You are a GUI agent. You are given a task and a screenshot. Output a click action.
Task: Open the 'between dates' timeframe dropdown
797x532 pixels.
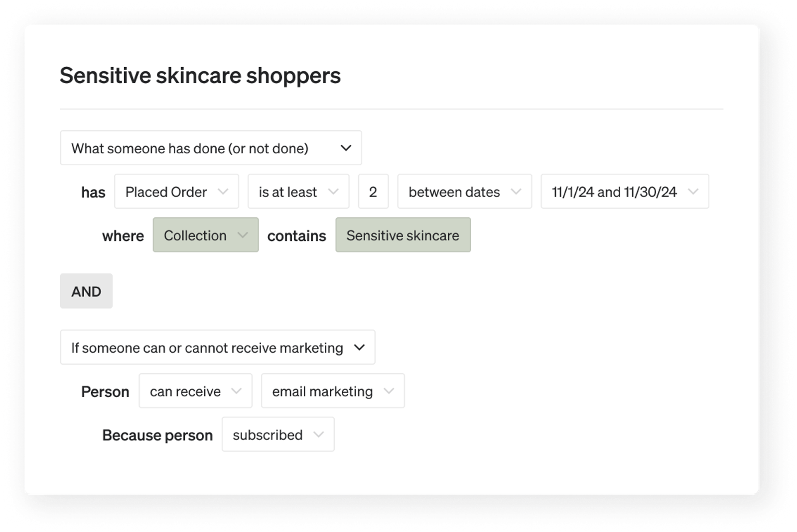[x=464, y=191]
